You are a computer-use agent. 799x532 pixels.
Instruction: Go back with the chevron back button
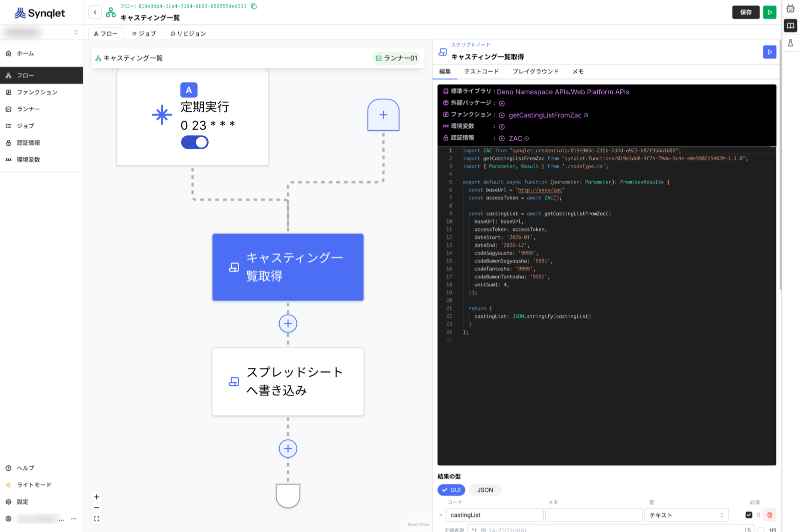pos(95,12)
